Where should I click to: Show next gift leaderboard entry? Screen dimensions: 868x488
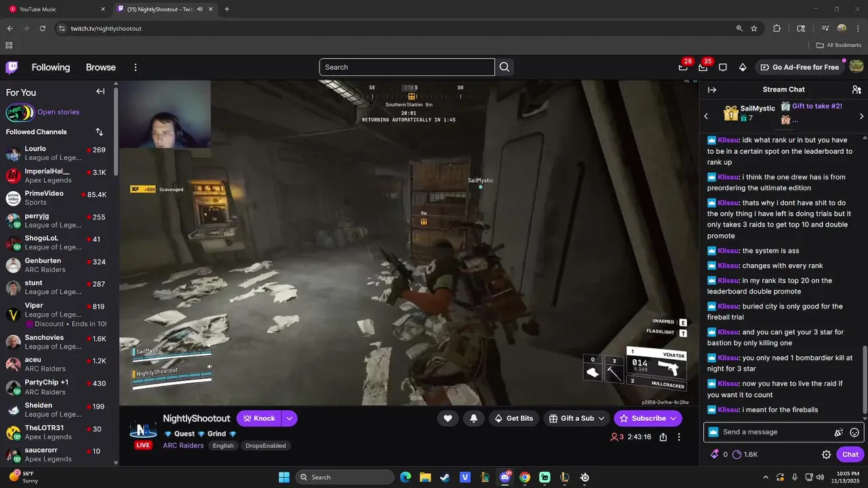[x=862, y=116]
